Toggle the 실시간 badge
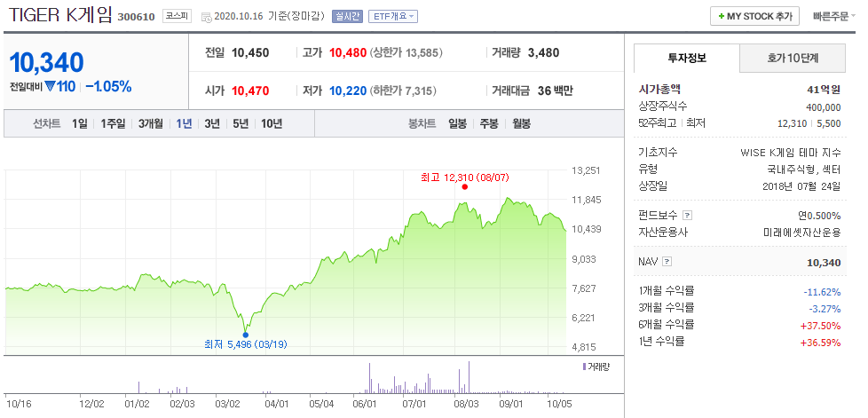The height and width of the screenshot is (418, 868). [347, 17]
